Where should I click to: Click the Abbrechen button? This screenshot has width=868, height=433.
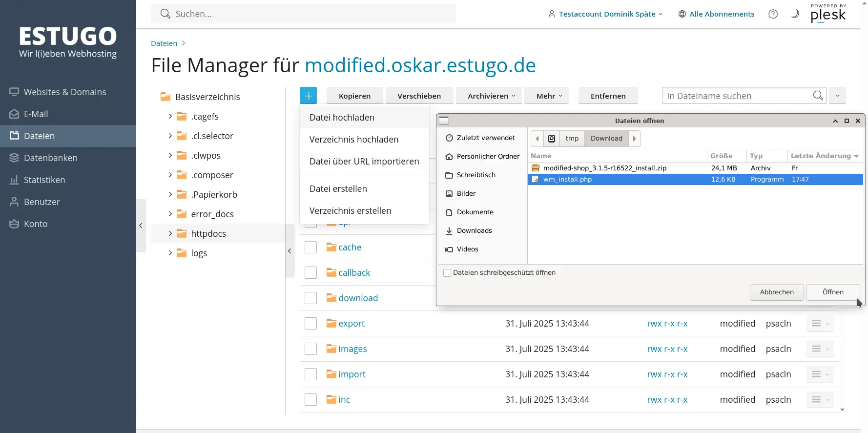coord(776,292)
